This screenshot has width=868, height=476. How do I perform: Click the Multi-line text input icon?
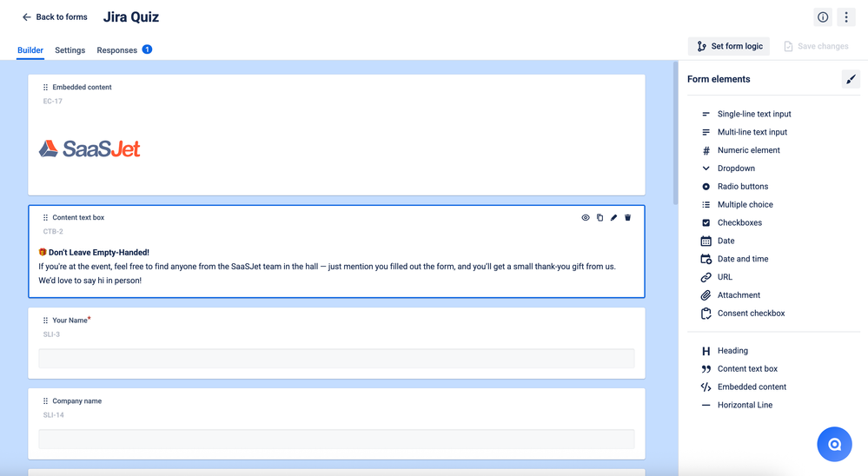[x=706, y=132]
